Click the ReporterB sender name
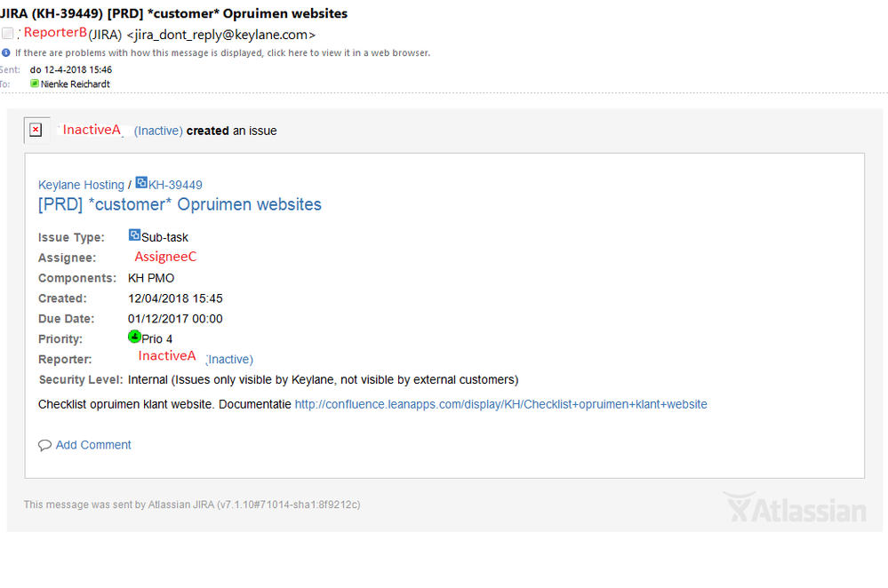 click(55, 32)
